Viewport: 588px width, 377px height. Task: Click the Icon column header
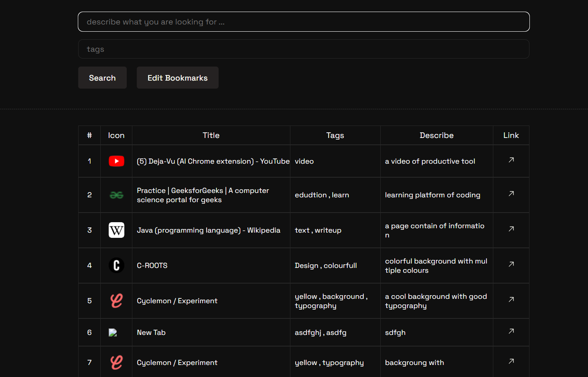[x=116, y=136]
